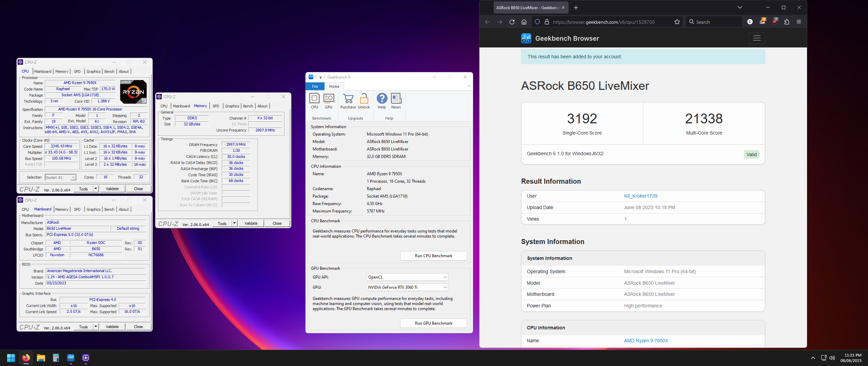The height and width of the screenshot is (366, 868).
Task: Click Run CPU Benchmark button
Action: [x=433, y=256]
